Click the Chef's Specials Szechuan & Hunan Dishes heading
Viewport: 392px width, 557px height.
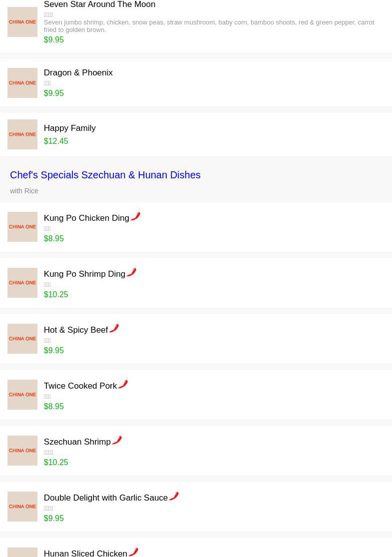click(105, 175)
